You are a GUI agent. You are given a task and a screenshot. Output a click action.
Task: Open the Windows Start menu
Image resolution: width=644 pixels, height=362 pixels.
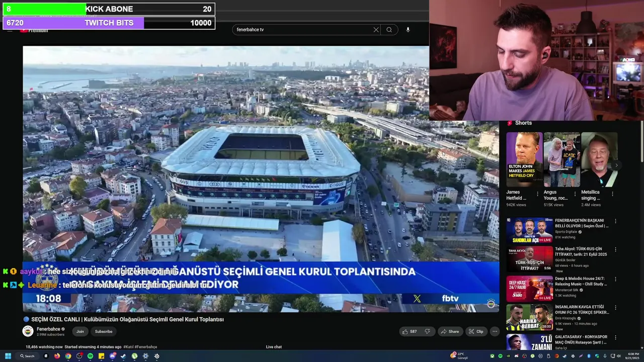(x=8, y=356)
